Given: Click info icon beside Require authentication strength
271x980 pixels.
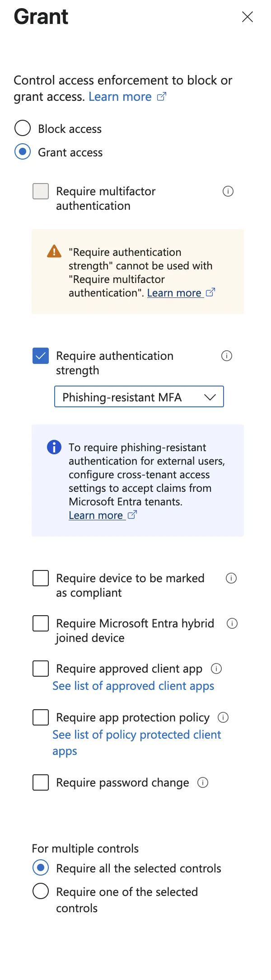Looking at the screenshot, I should click(227, 356).
